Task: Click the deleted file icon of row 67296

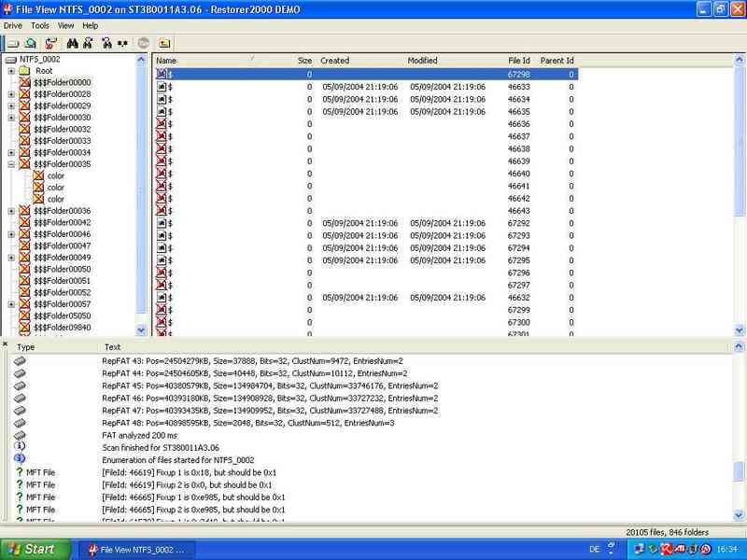Action: pos(162,273)
